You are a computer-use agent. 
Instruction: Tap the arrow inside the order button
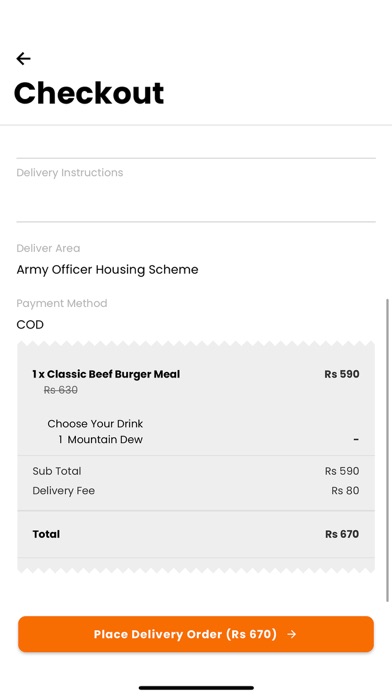pos(292,634)
